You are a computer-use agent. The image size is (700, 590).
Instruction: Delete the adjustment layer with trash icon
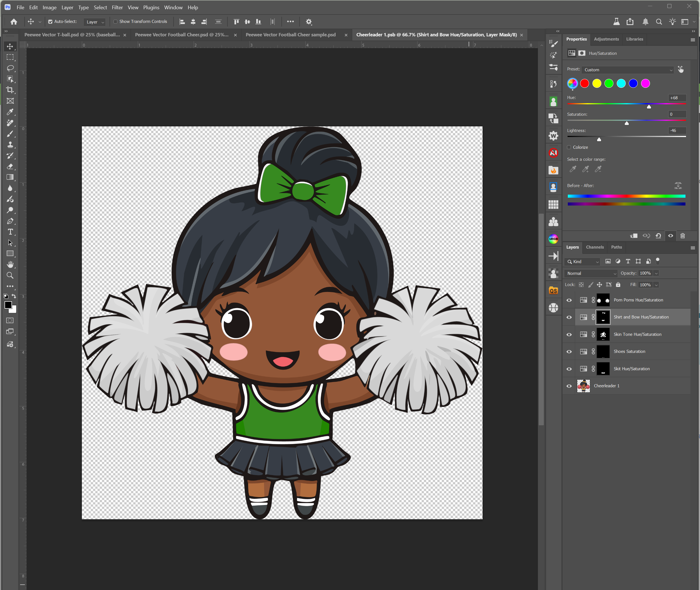pos(683,236)
